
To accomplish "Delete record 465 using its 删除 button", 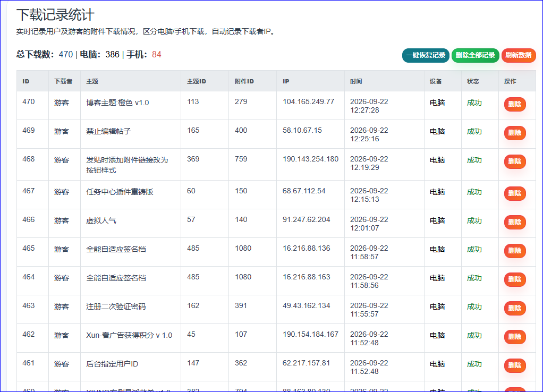I will pyautogui.click(x=515, y=251).
